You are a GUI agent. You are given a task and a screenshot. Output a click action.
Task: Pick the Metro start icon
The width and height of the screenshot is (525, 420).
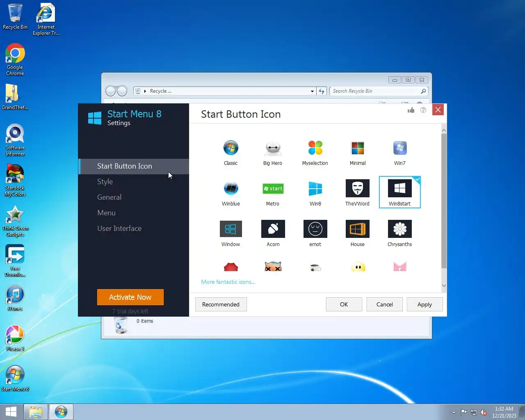273,193
